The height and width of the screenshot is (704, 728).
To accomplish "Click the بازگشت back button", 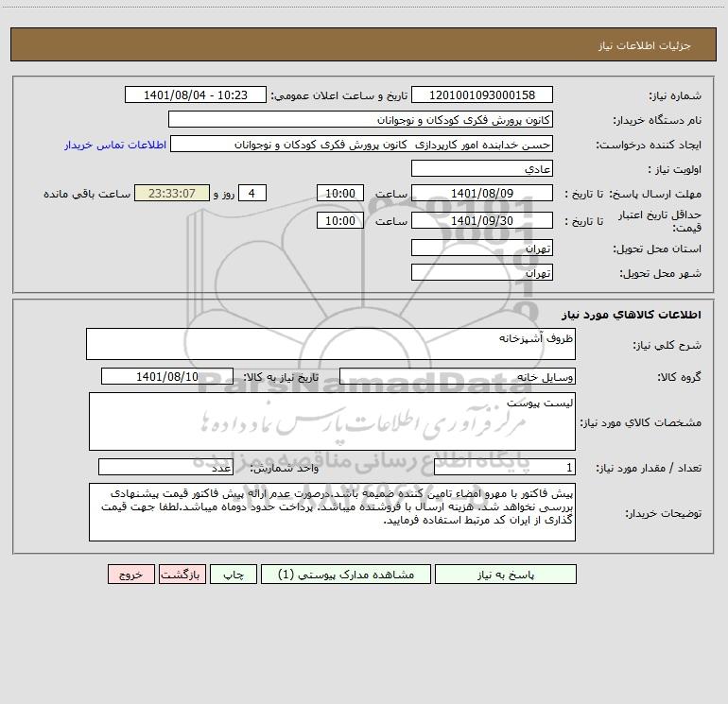I will tap(182, 574).
